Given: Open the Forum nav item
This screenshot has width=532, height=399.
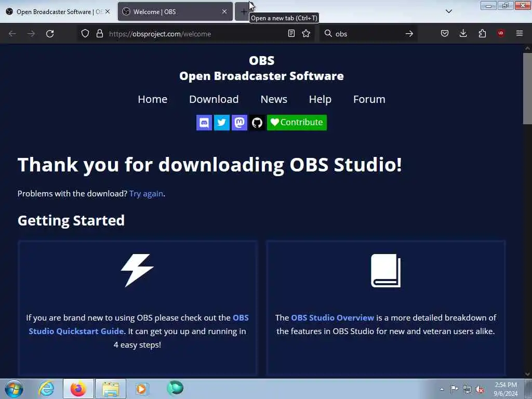Looking at the screenshot, I should click(369, 99).
